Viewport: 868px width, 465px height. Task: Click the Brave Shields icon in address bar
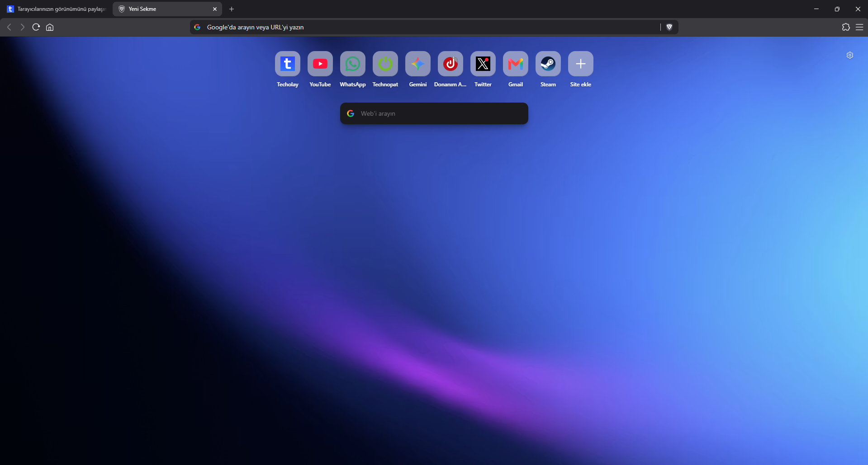click(x=669, y=27)
